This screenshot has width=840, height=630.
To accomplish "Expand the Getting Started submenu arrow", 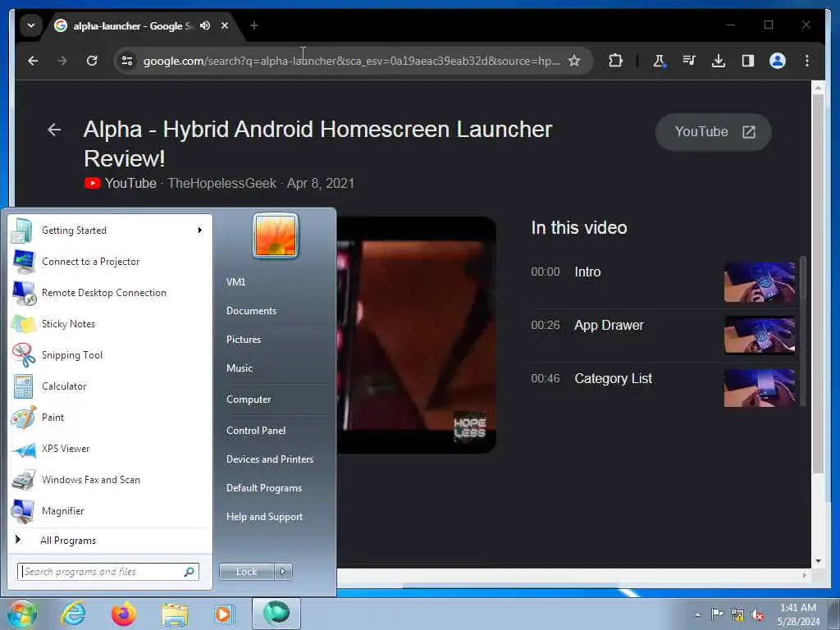I will (200, 231).
